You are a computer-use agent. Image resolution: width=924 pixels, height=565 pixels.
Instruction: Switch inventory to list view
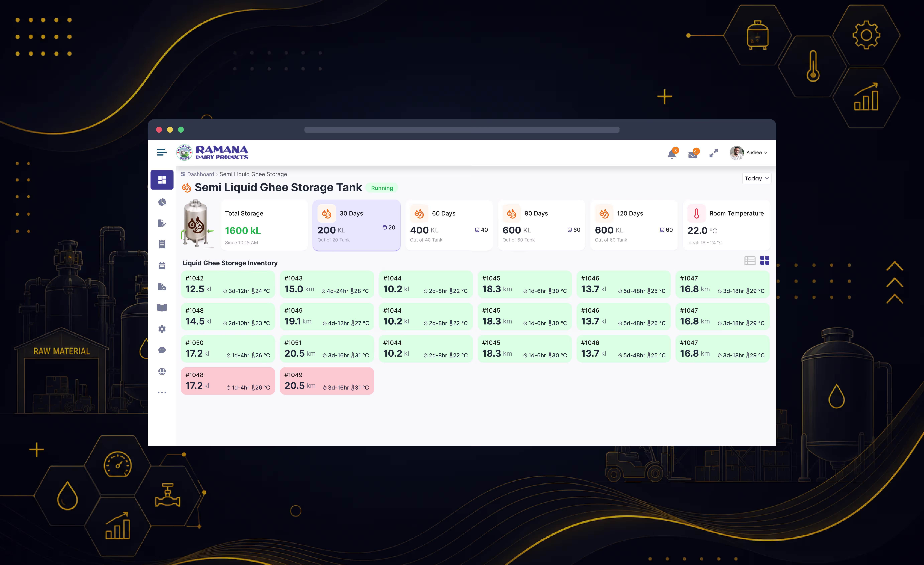pyautogui.click(x=750, y=261)
